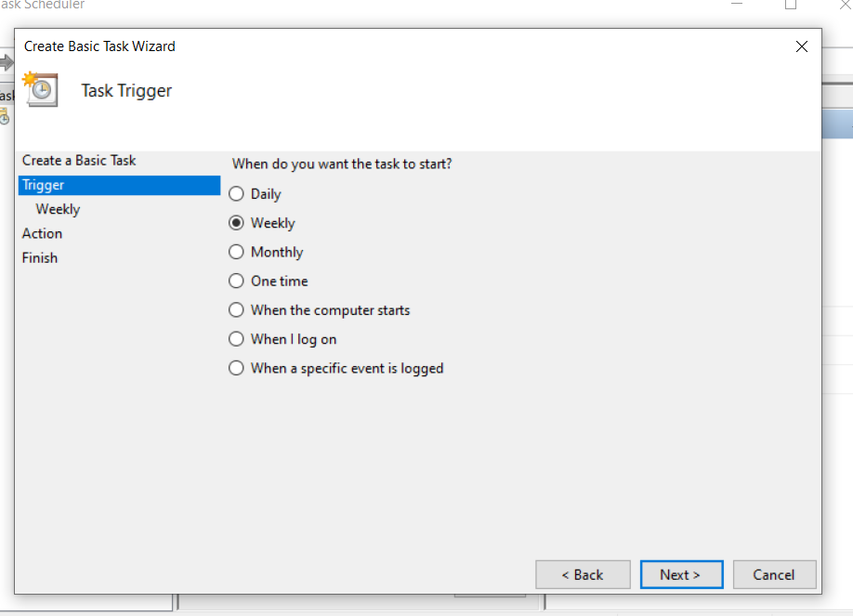Click the Next button
Screen dimensions: 853x616
(x=681, y=574)
